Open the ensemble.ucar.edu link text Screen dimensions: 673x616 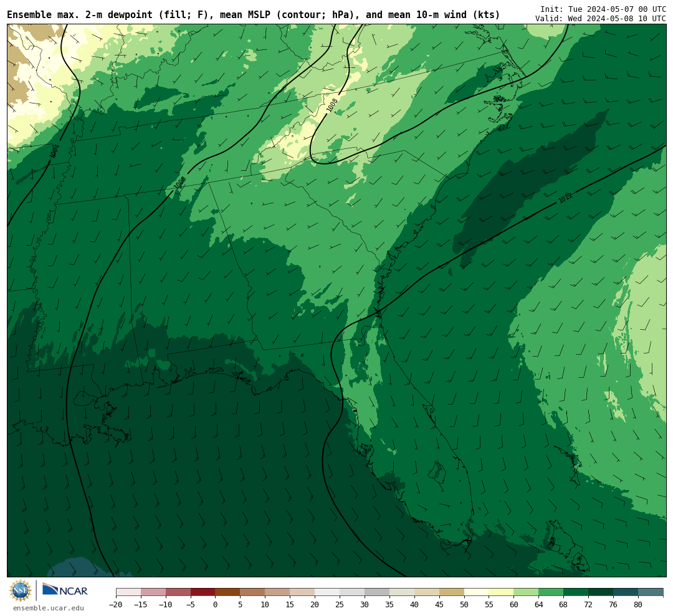click(x=49, y=608)
